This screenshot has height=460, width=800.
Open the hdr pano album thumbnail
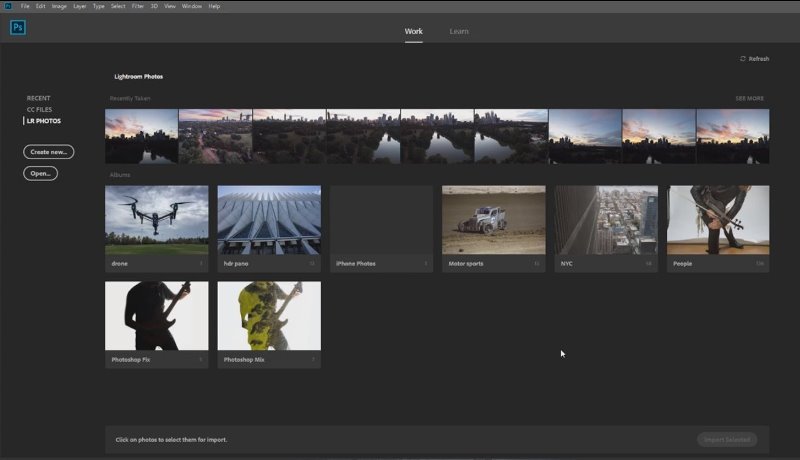[x=269, y=220]
